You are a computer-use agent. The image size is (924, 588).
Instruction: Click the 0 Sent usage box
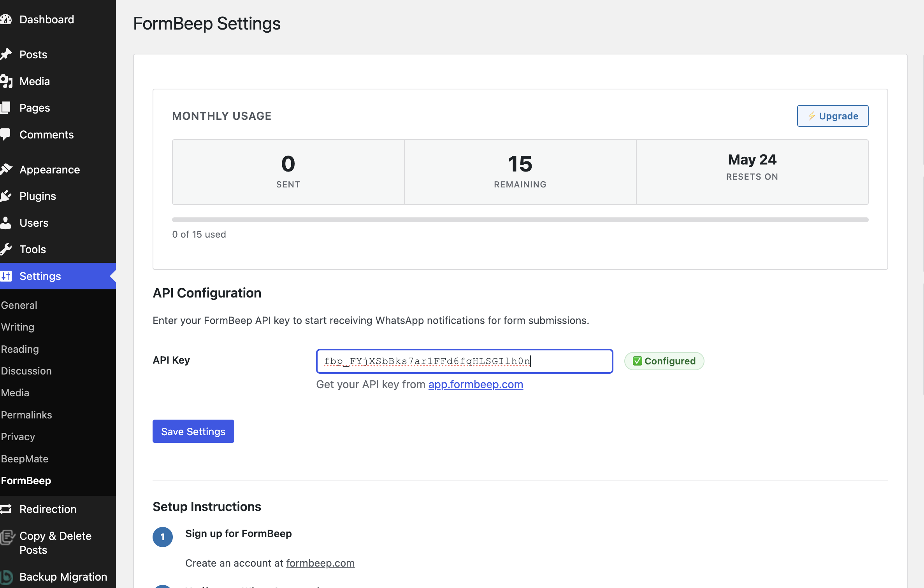point(288,172)
